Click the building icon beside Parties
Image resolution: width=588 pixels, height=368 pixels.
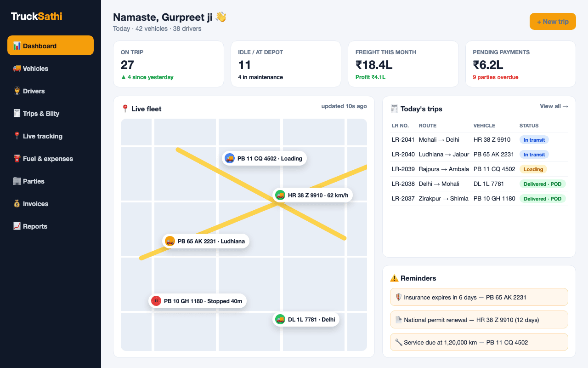17,181
